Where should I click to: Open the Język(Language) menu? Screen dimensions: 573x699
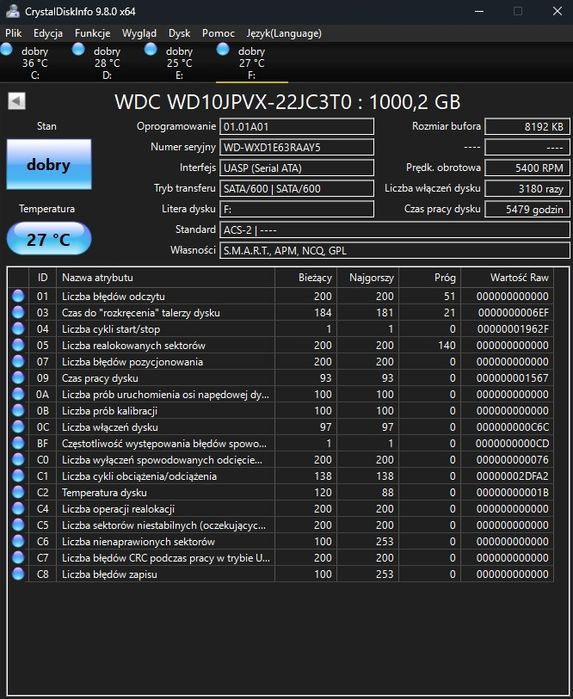(x=284, y=33)
